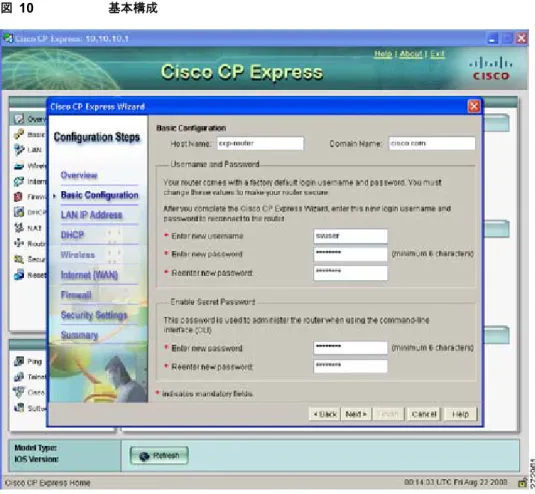Click 'indicates mandatory fields' note
This screenshot has width=535, height=494.
pos(207,394)
